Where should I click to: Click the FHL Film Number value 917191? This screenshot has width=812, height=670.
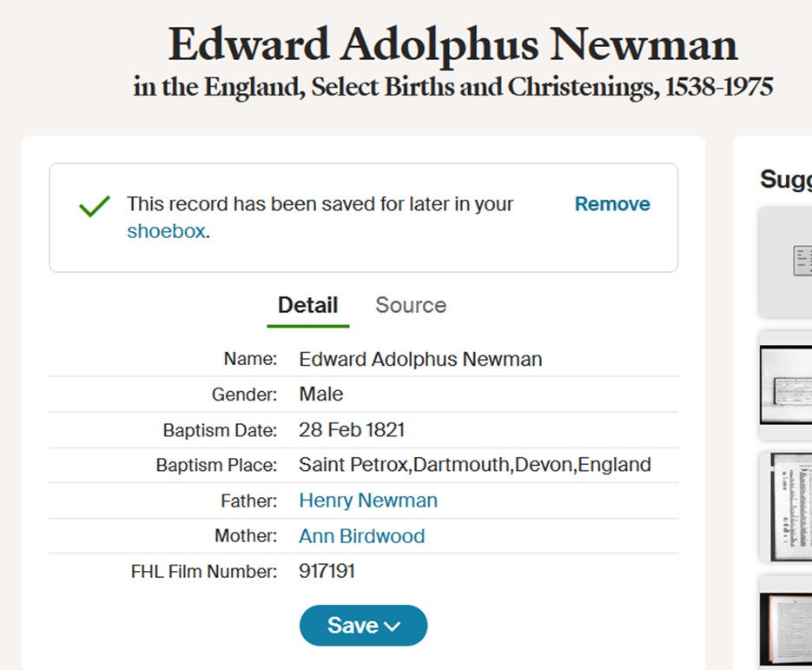[327, 571]
